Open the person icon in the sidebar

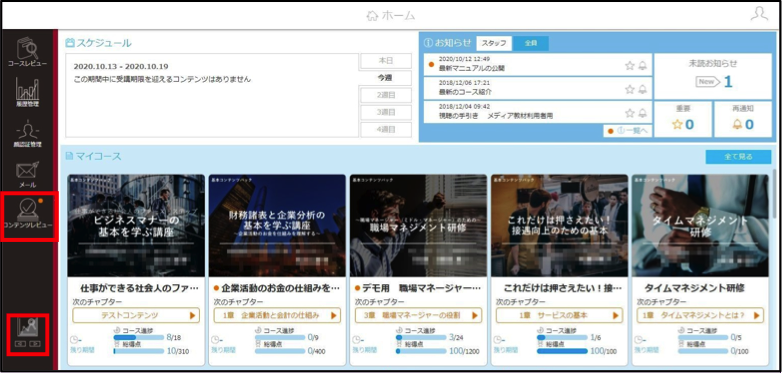coord(27,134)
